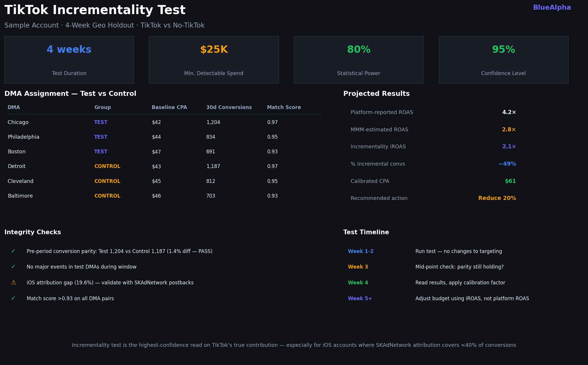Select the Baltimore row name
The width and height of the screenshot is (588, 365).
click(x=20, y=196)
